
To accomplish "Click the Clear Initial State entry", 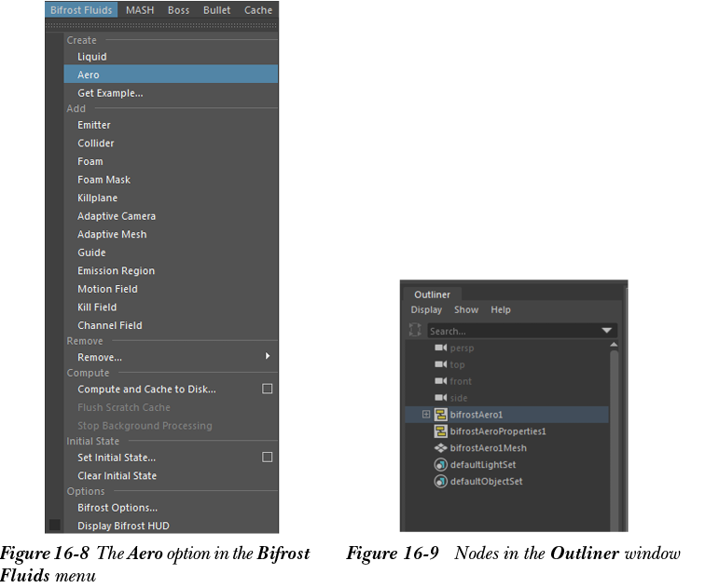I will tap(117, 476).
